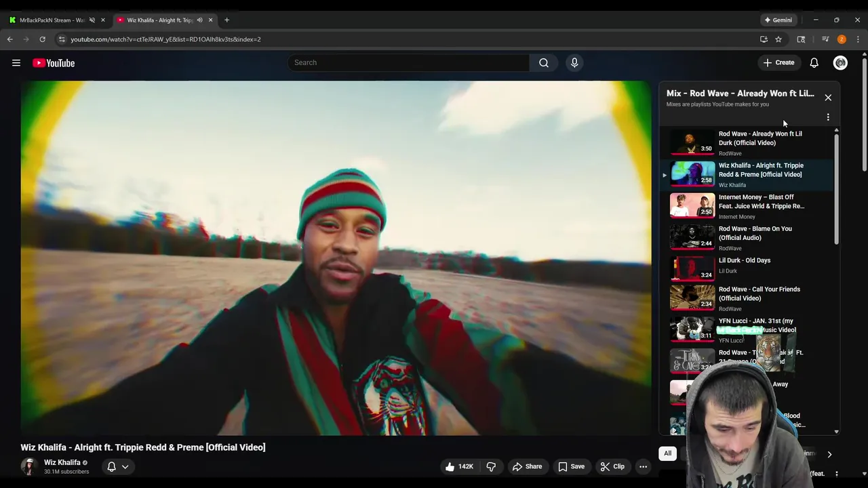This screenshot has width=868, height=488.
Task: Open Google Lens search icon in toolbar
Action: 801,39
